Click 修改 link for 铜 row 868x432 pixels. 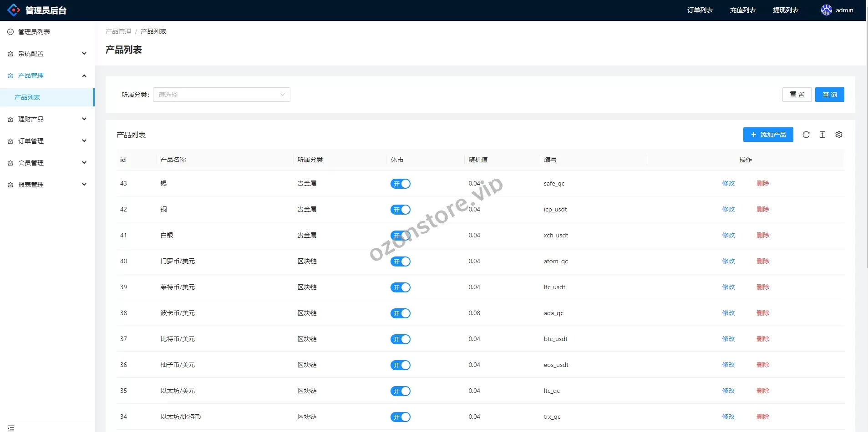[728, 209]
